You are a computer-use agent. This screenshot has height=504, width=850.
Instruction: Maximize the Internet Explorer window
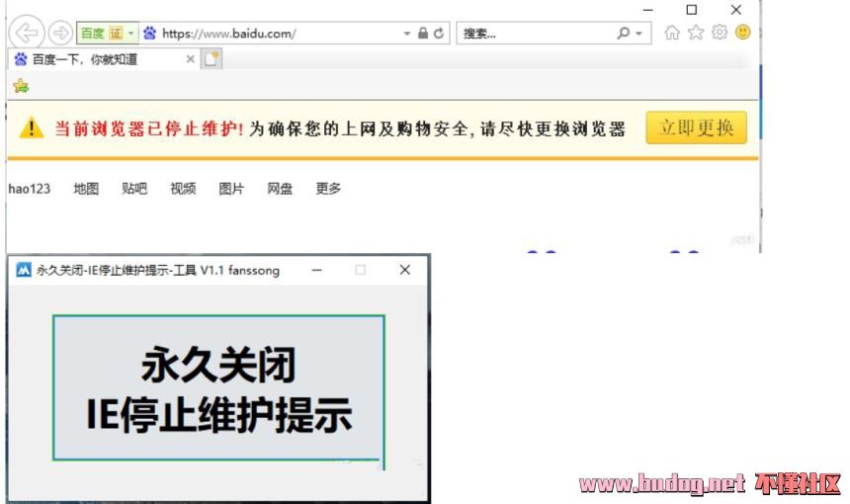692,10
